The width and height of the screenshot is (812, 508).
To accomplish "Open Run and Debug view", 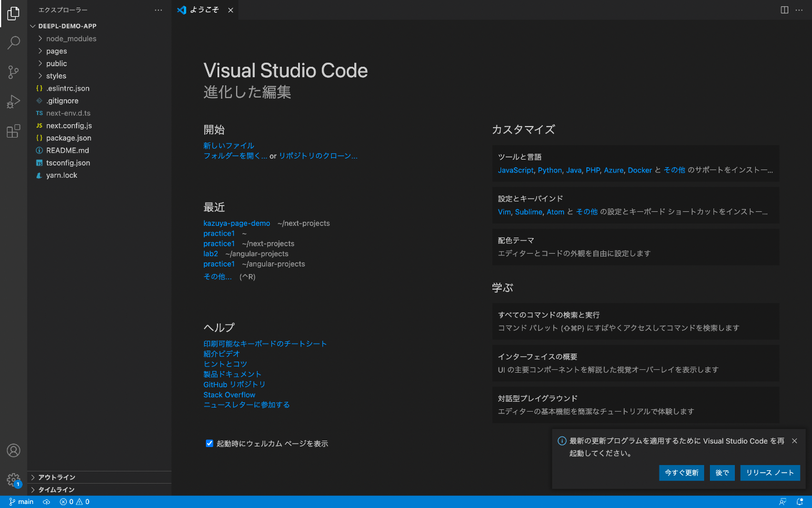I will [13, 102].
